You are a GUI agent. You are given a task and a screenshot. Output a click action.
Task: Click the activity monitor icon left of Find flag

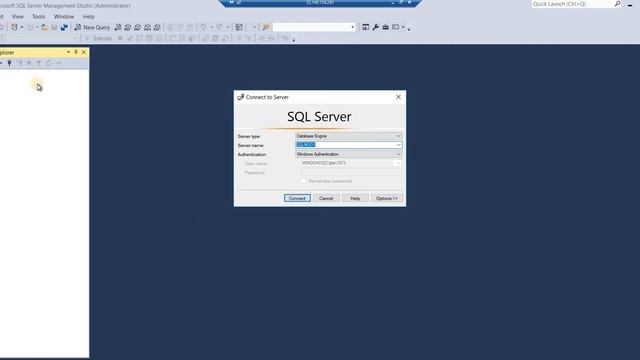pyautogui.click(x=239, y=27)
